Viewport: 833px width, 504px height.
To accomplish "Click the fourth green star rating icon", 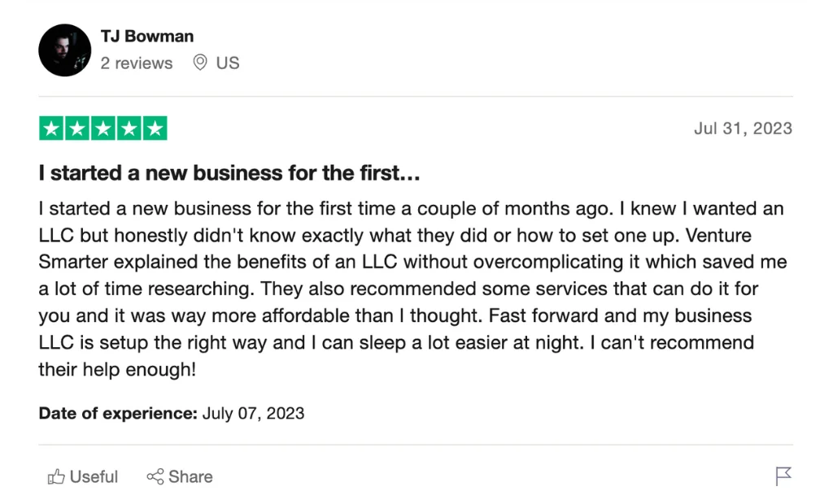I will click(x=129, y=128).
